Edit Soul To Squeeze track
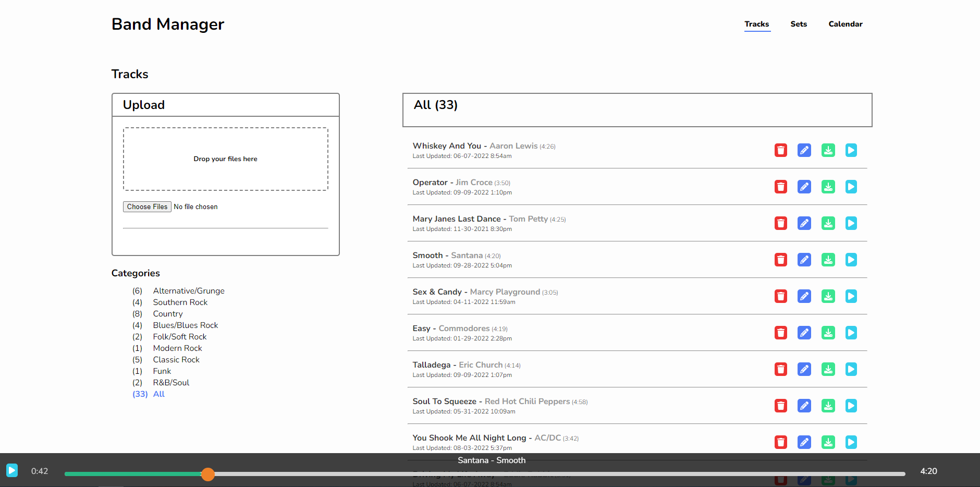The height and width of the screenshot is (487, 980). click(x=804, y=406)
